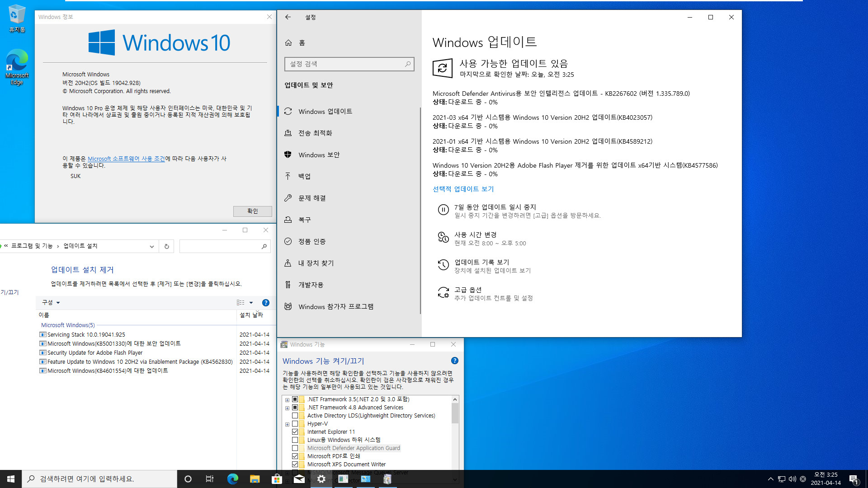Open view options dropdown arrow in Installed Updates
868x488 pixels.
point(251,303)
